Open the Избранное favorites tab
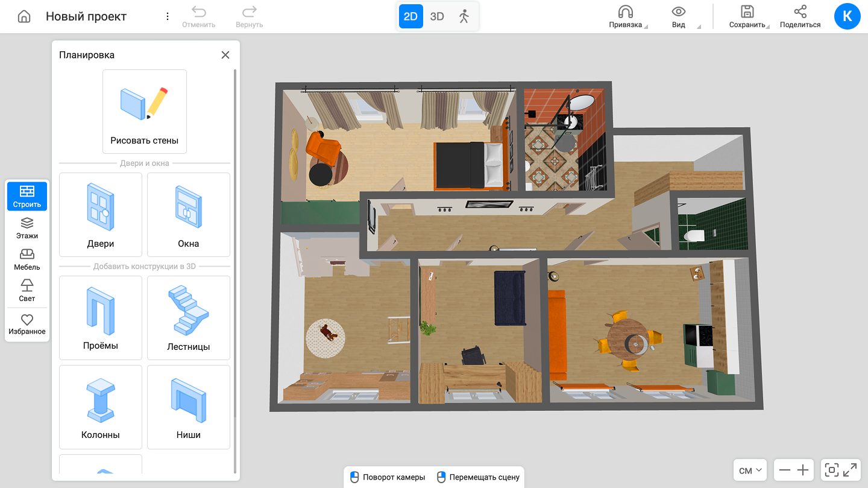The image size is (868, 488). [27, 324]
